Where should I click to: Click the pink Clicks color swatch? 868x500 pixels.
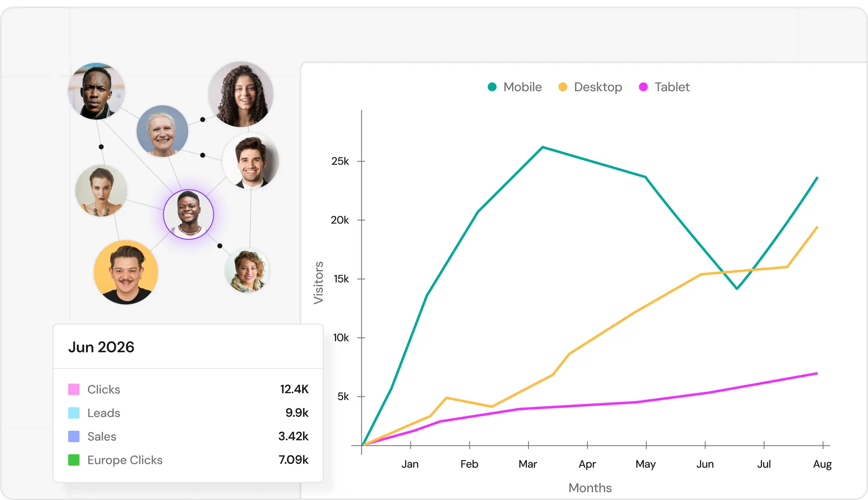tap(74, 389)
